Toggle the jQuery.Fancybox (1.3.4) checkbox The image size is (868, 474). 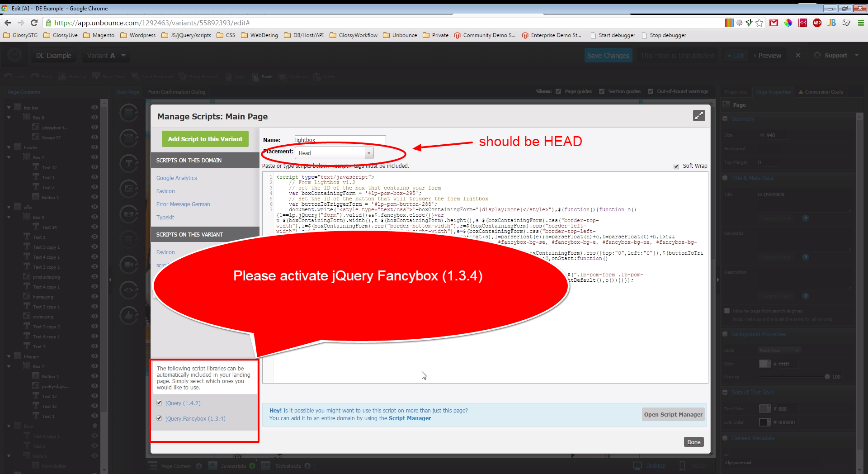[x=159, y=418]
